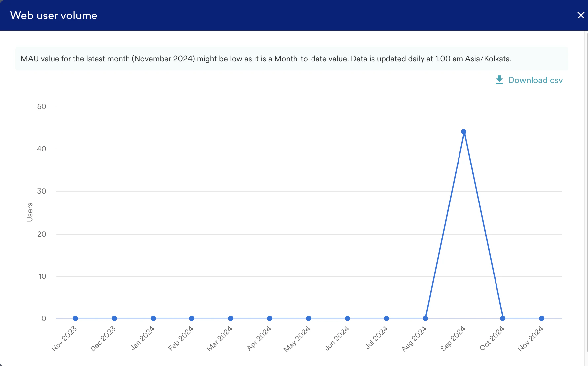The width and height of the screenshot is (588, 366).
Task: Select the Sep 2024 peak data point
Action: pos(464,131)
